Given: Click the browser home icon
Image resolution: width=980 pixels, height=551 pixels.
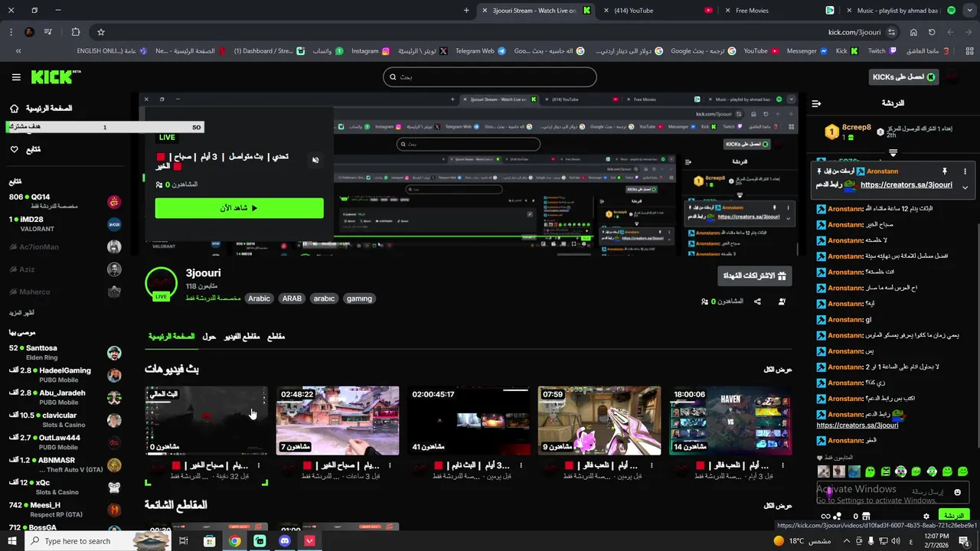Looking at the screenshot, I should [x=913, y=32].
